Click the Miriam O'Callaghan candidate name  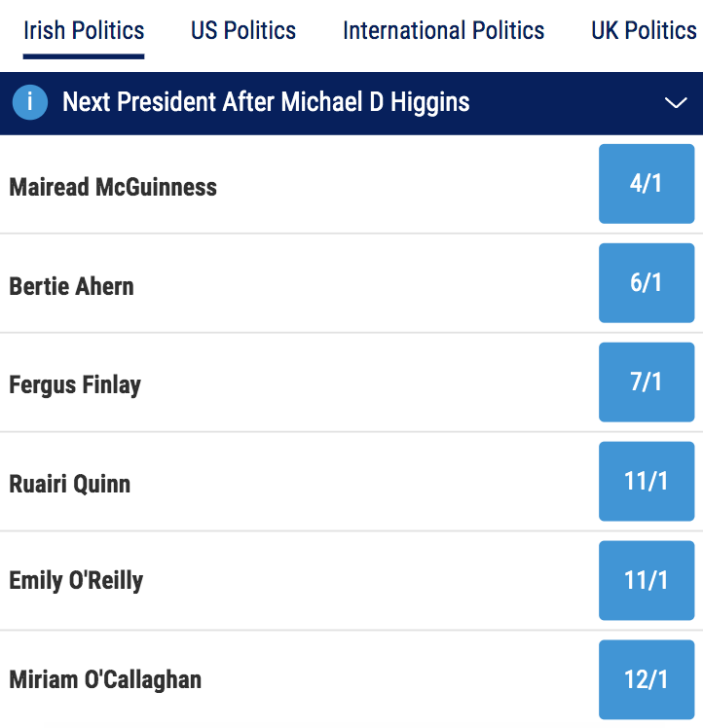(105, 679)
